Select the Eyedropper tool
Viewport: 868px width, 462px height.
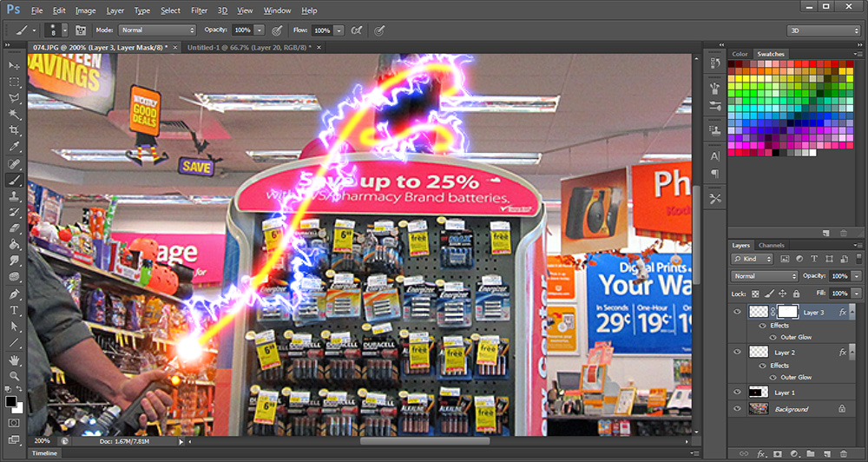tap(14, 146)
